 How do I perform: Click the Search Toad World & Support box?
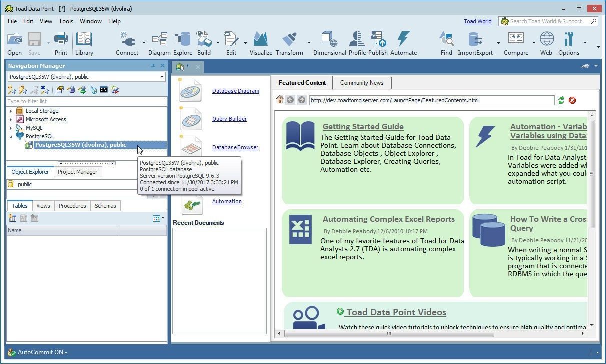pos(548,21)
